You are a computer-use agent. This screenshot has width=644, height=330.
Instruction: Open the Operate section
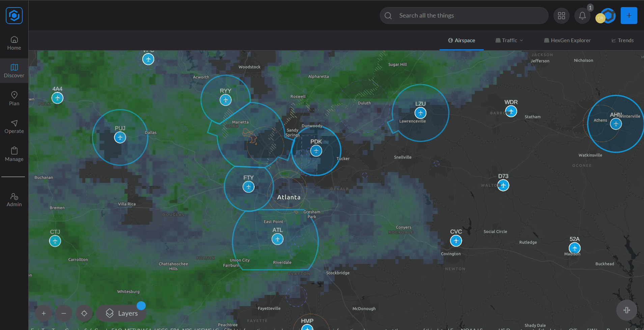coord(14,127)
